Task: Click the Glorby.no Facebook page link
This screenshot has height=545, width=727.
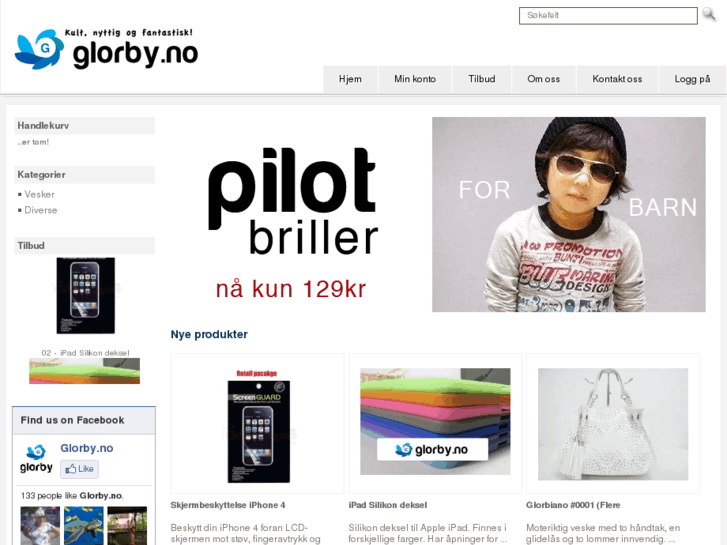Action: [87, 448]
